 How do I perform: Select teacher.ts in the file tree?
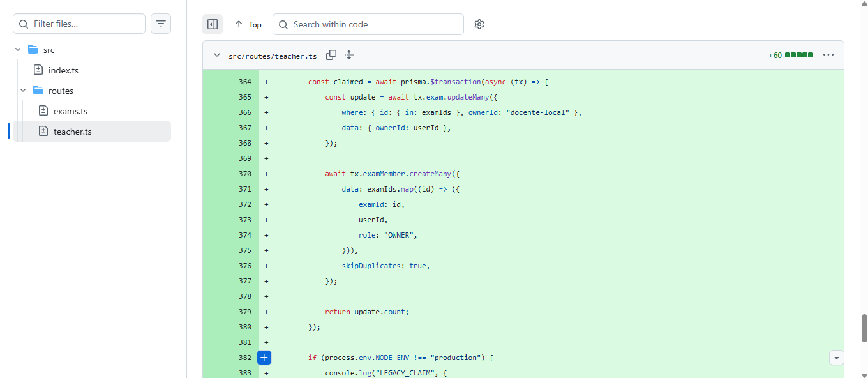[91, 132]
